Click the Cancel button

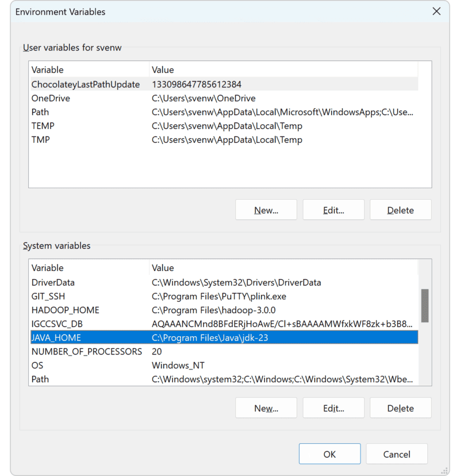396,454
